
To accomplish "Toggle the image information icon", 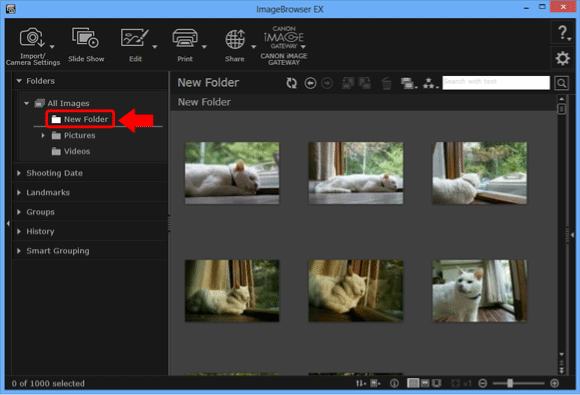I will 394,383.
